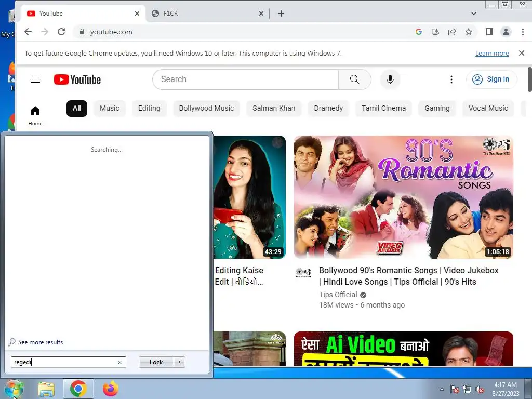The height and width of the screenshot is (399, 532).
Task: Open clock showing 4:17 AM
Action: [506, 389]
